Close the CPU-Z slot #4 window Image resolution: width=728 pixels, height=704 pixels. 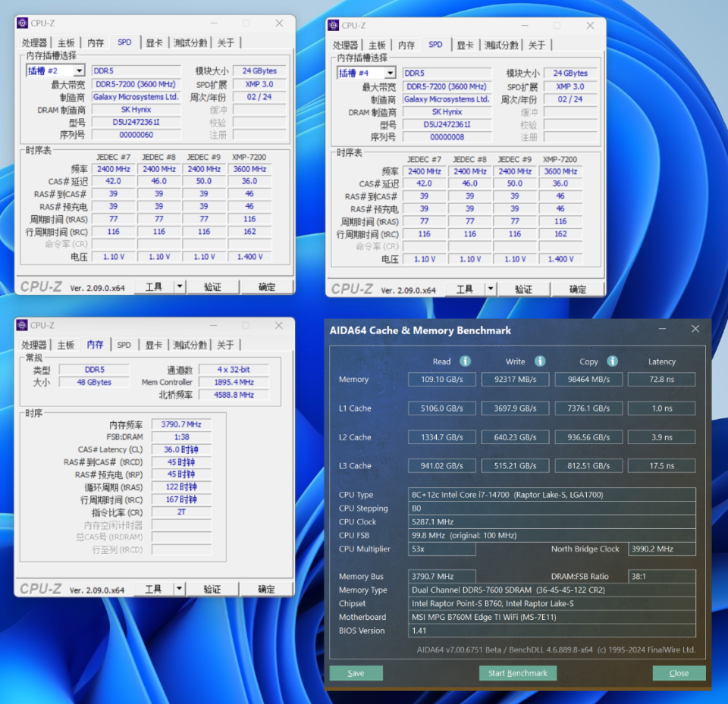pos(590,25)
